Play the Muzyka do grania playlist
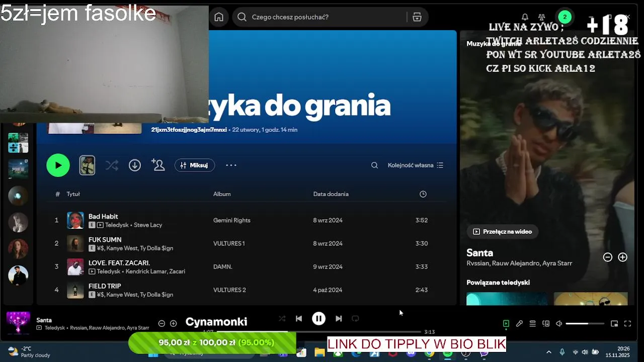 point(58,165)
